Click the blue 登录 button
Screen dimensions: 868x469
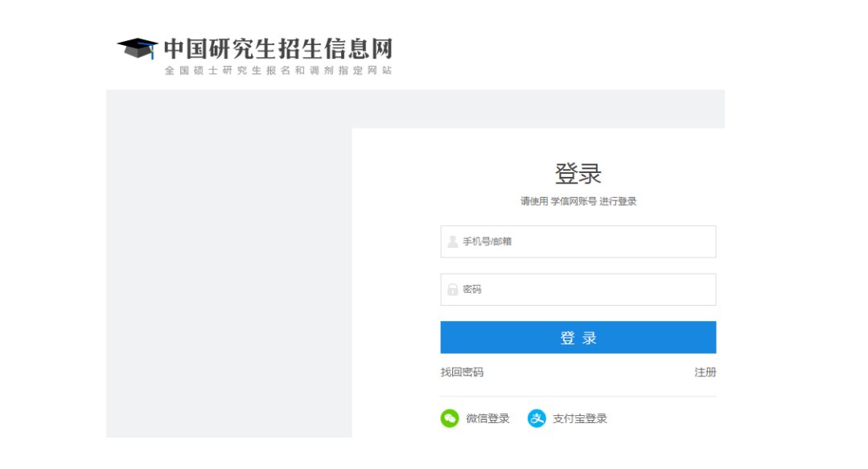coord(578,337)
